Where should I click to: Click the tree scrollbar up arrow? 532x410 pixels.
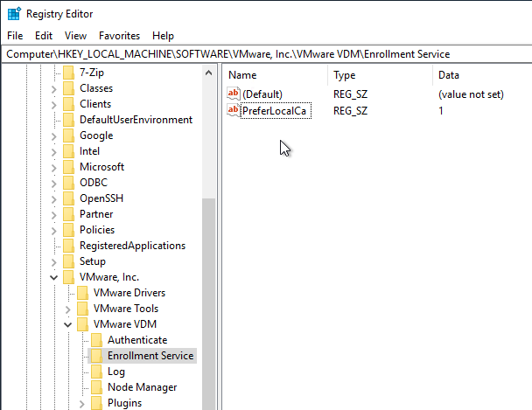pos(208,73)
